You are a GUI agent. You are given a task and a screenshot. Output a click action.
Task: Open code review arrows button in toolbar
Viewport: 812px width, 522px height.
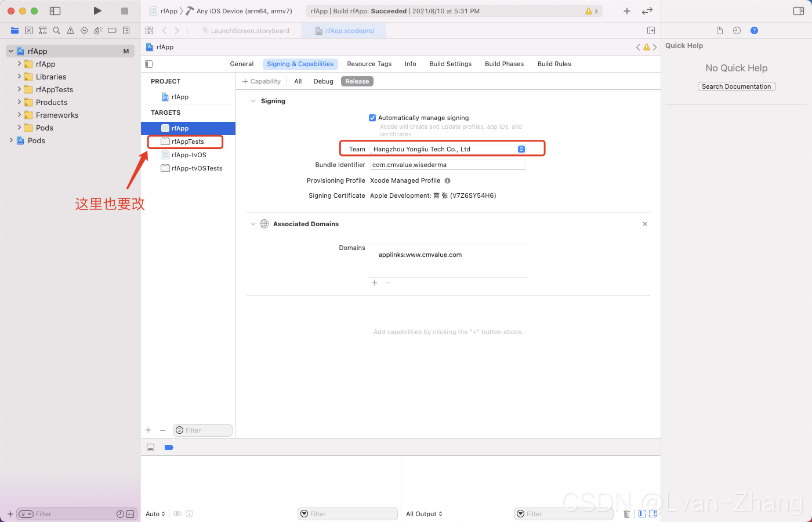[647, 11]
